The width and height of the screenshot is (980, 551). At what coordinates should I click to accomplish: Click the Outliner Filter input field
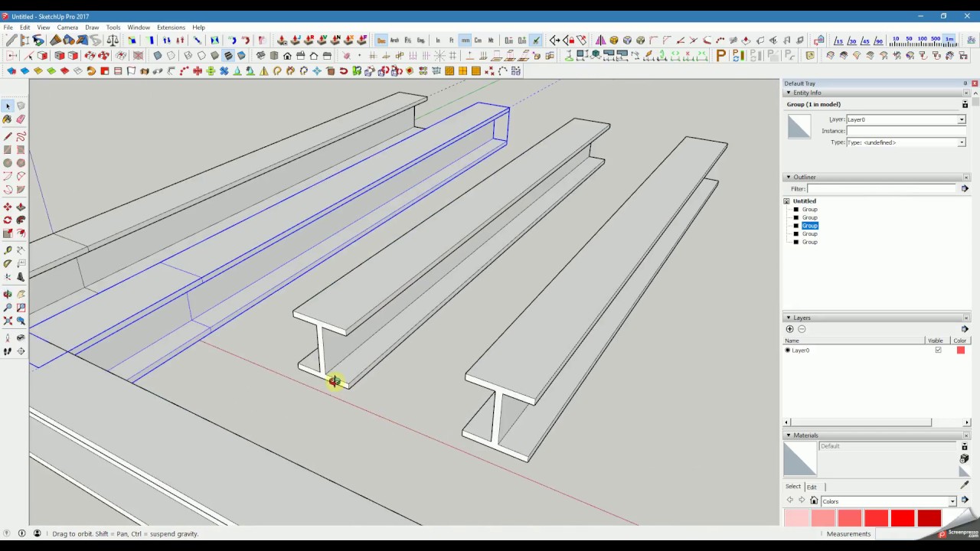(x=882, y=188)
